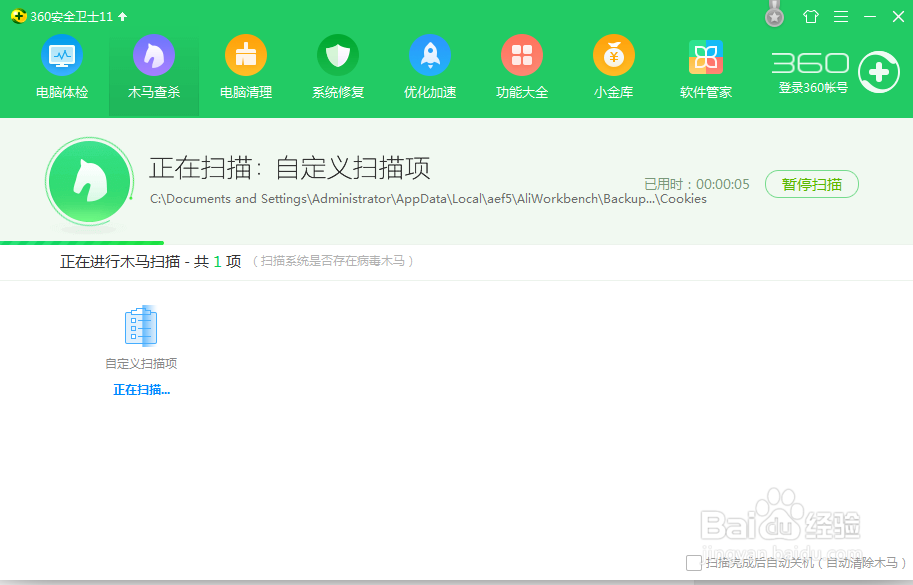Click the 正在扫描... status link

click(141, 390)
